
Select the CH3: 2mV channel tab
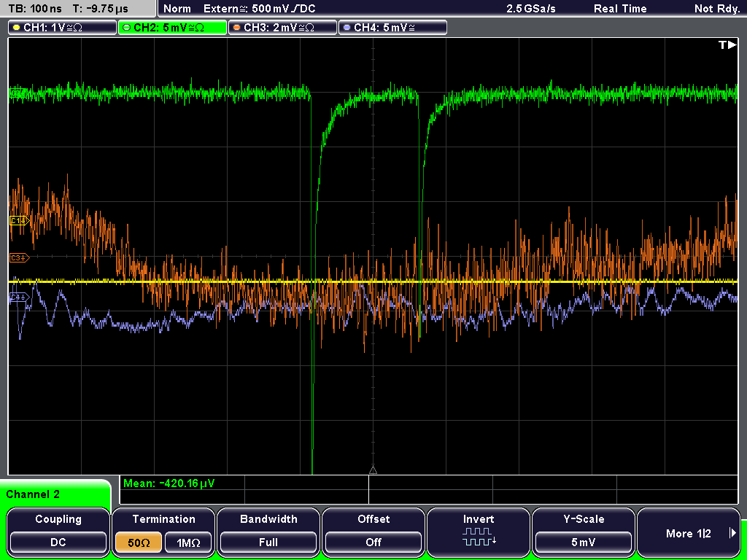coord(282,28)
